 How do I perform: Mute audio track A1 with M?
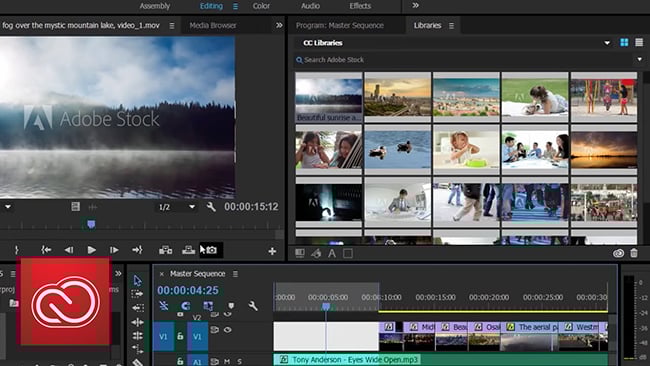pyautogui.click(x=227, y=361)
